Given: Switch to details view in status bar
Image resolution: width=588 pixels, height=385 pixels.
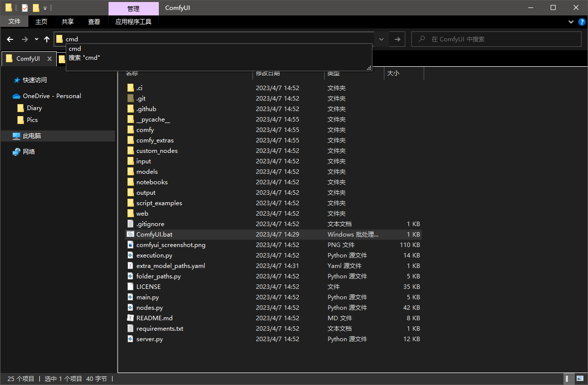Looking at the screenshot, I should click(x=569, y=379).
